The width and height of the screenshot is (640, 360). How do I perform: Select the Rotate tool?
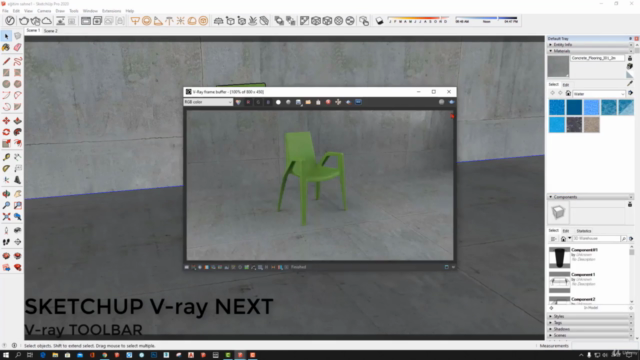[6, 132]
